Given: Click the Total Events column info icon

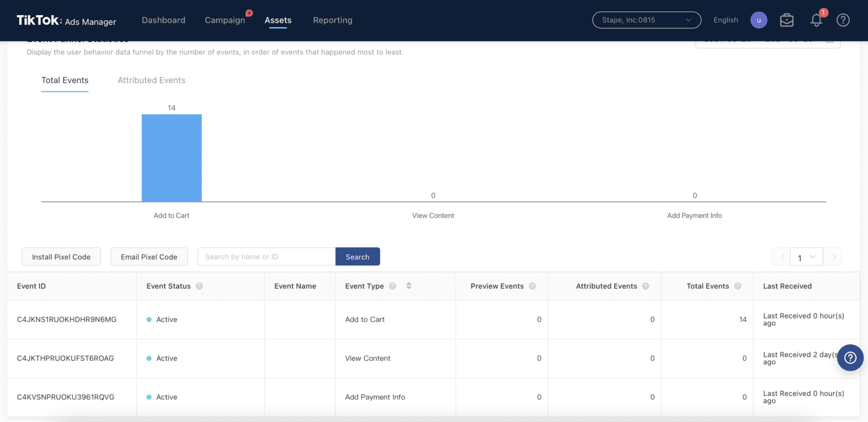Looking at the screenshot, I should pyautogui.click(x=737, y=286).
